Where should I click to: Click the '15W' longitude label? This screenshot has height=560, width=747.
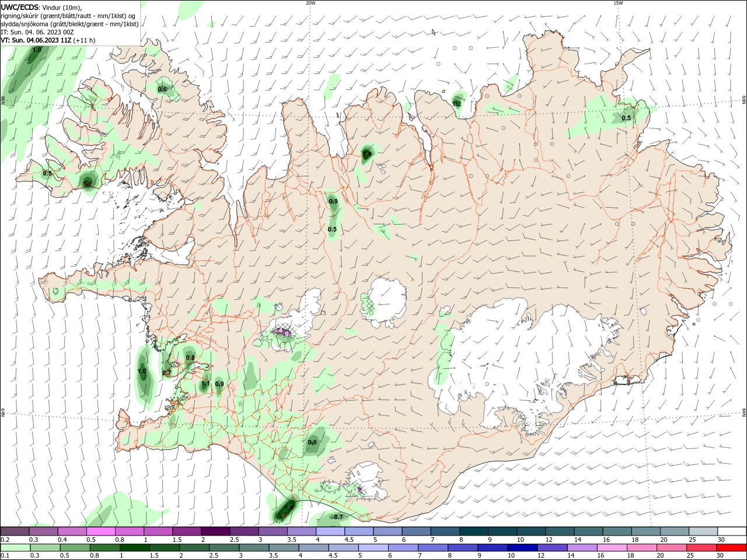coord(618,3)
